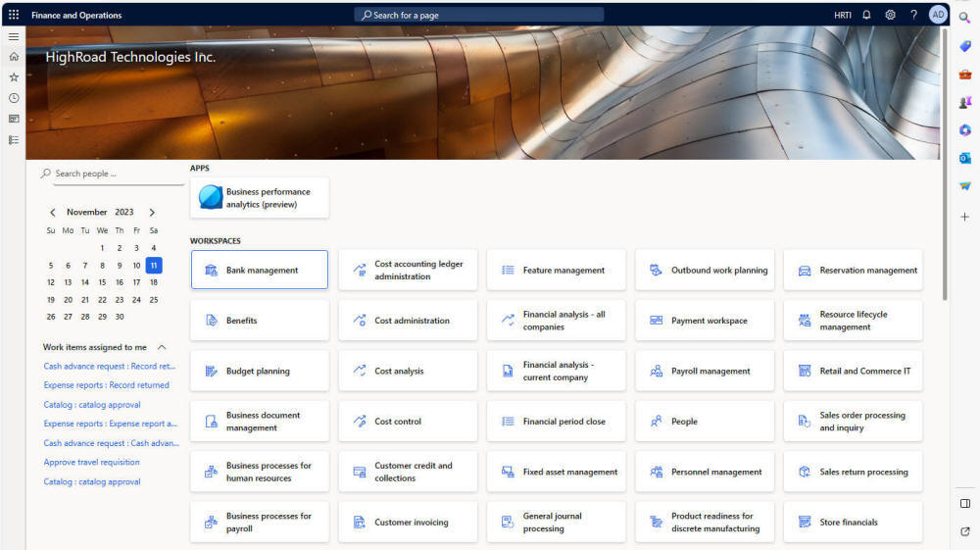This screenshot has height=550, width=980.
Task: Open Benefits workspace tile
Action: (260, 321)
